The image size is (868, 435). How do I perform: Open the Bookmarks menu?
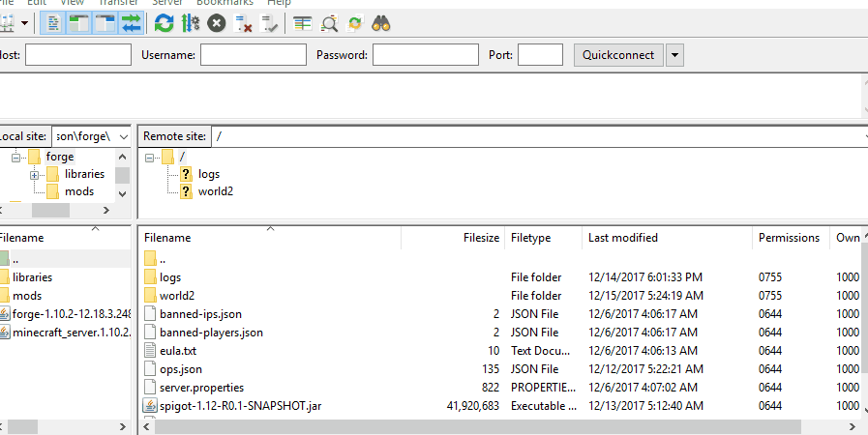click(224, 3)
